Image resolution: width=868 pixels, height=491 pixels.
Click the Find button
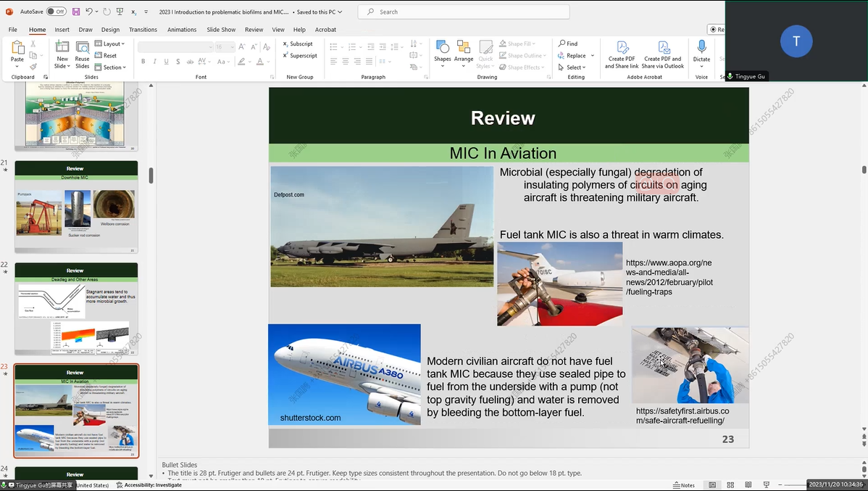(x=568, y=44)
